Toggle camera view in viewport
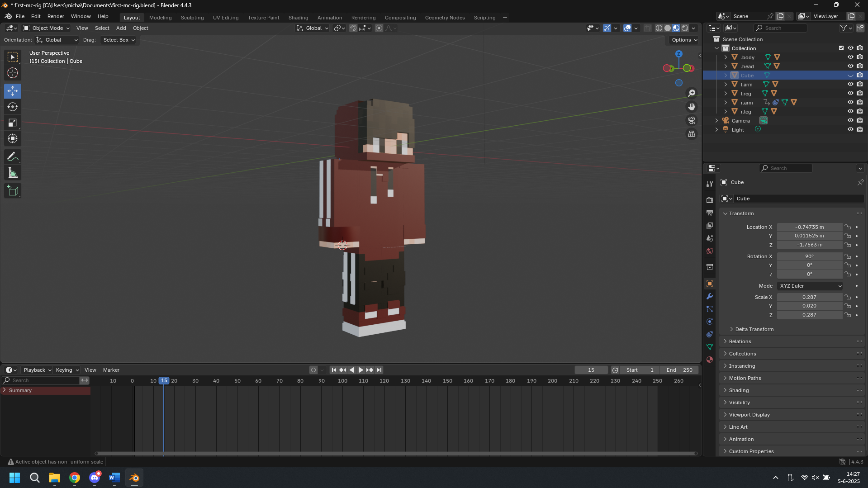The height and width of the screenshot is (488, 868). tap(692, 120)
